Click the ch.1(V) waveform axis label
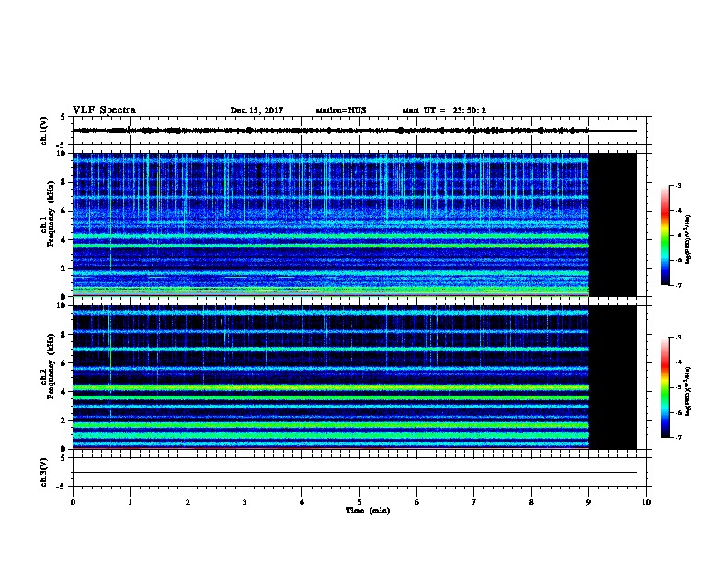This screenshot has width=728, height=563. coord(43,131)
